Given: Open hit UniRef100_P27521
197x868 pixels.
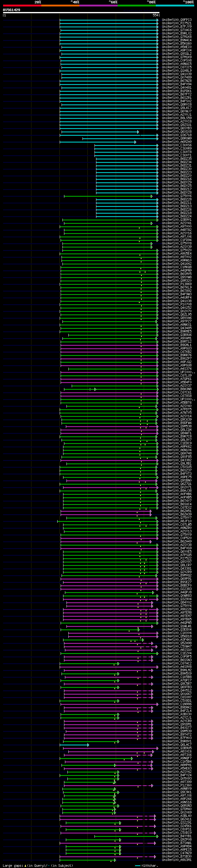Looking at the screenshot, I should (177, 23).
